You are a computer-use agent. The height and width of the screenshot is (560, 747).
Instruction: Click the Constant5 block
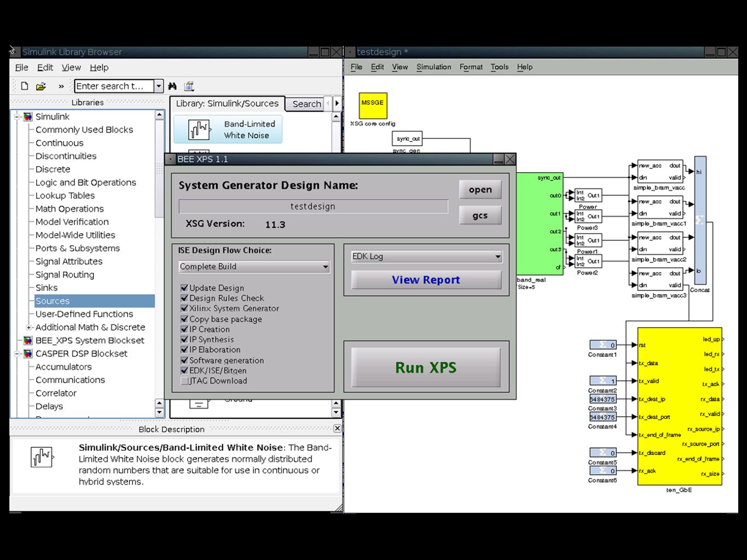pos(603,453)
